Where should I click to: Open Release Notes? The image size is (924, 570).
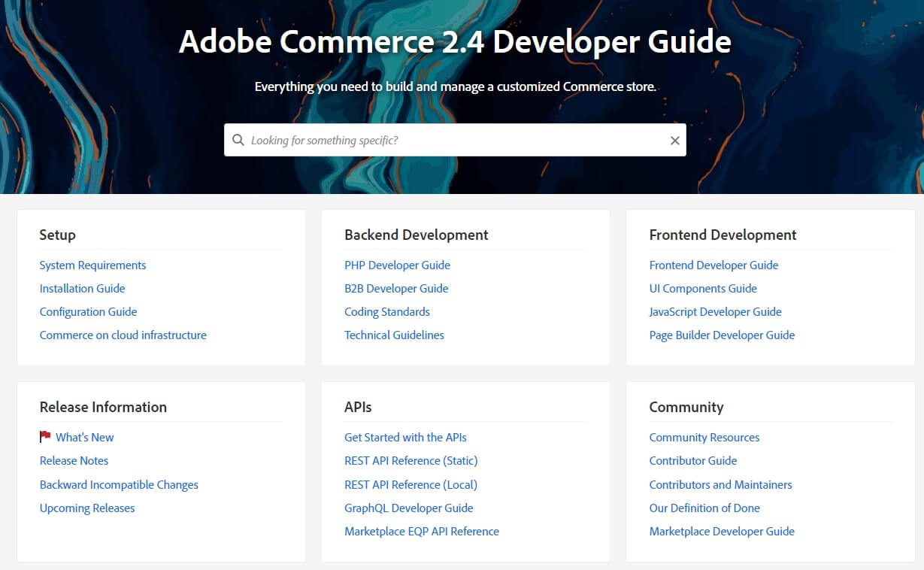click(74, 460)
